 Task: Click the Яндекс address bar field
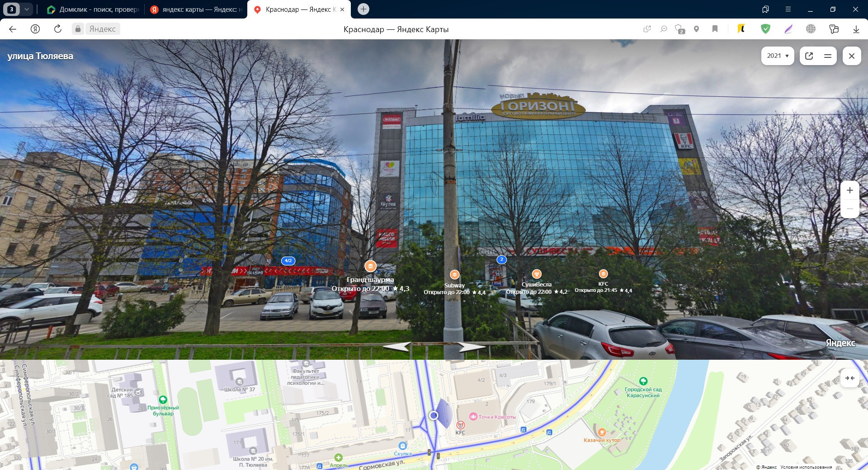(x=102, y=29)
